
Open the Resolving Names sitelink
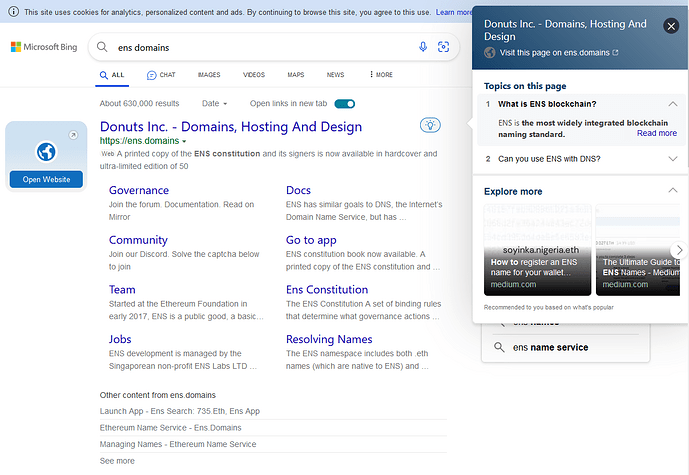tap(329, 339)
